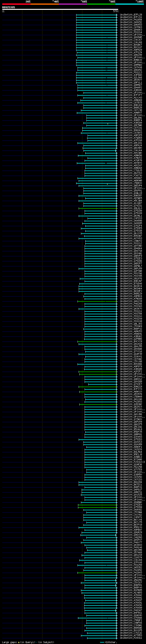
Task: Select row label UniRef100_C6TKV8
Action: [131, 67]
